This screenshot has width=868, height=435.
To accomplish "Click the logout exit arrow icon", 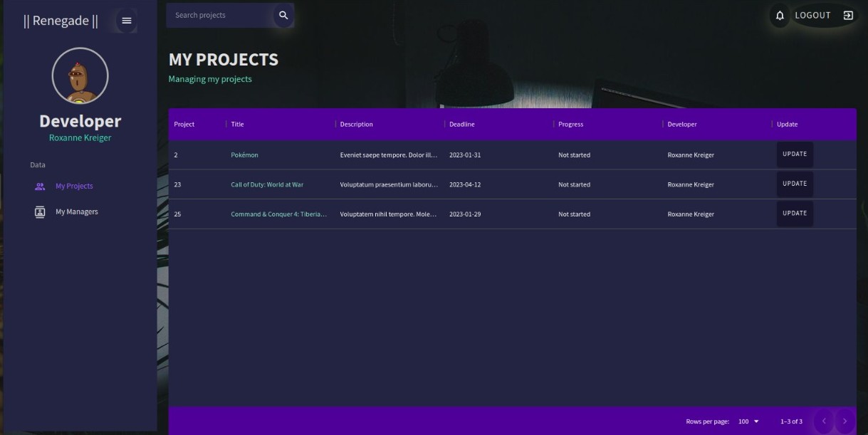I will coord(846,14).
